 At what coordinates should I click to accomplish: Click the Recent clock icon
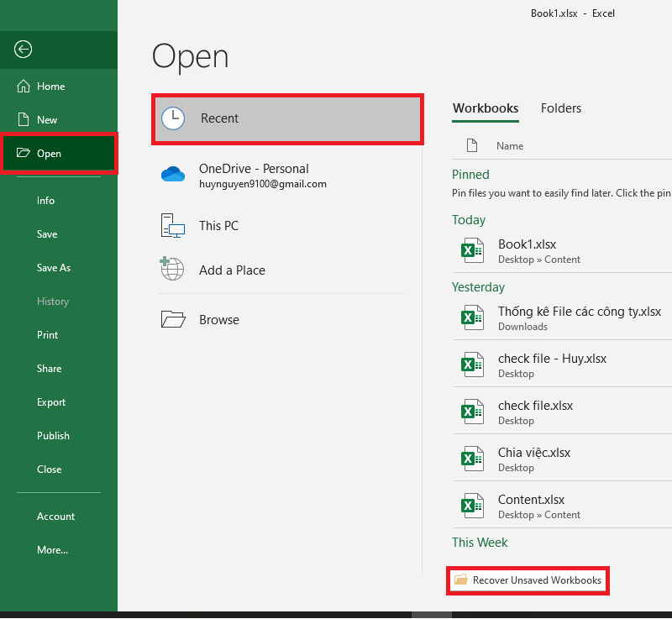(173, 118)
